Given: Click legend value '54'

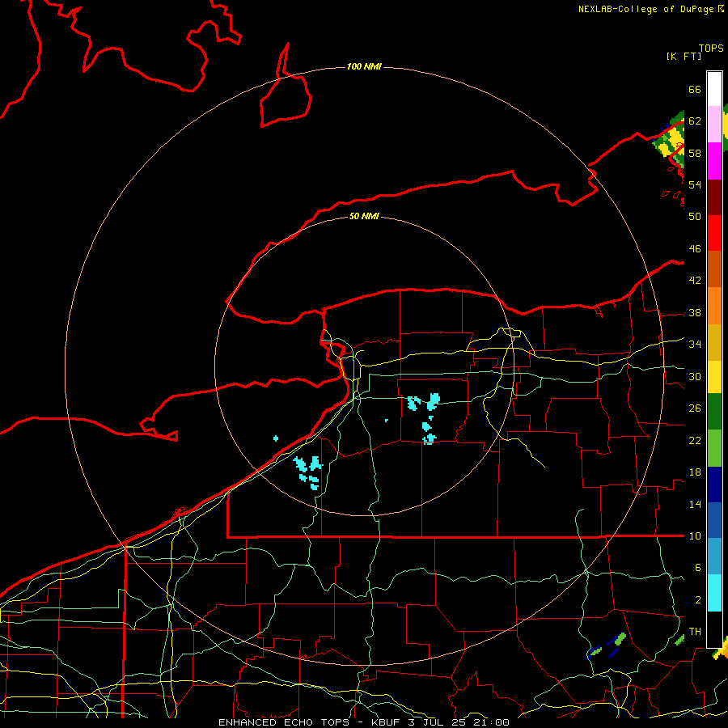Looking at the screenshot, I should coord(695,184).
